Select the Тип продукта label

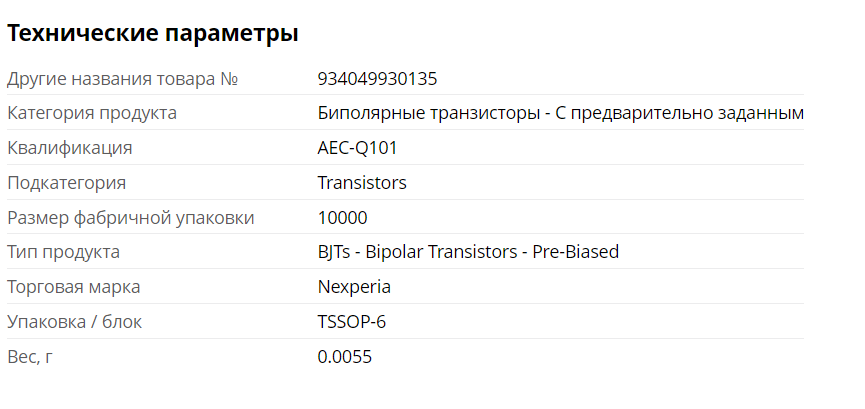[x=64, y=252]
